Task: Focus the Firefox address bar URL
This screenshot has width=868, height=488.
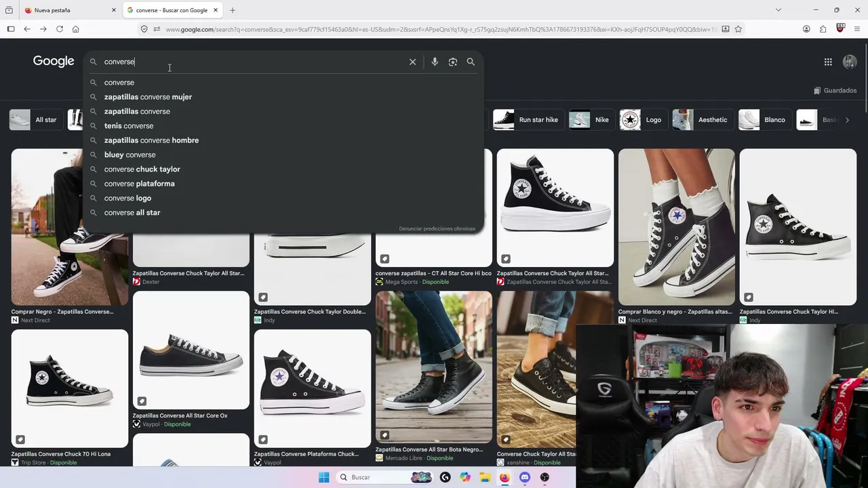Action: [x=441, y=29]
